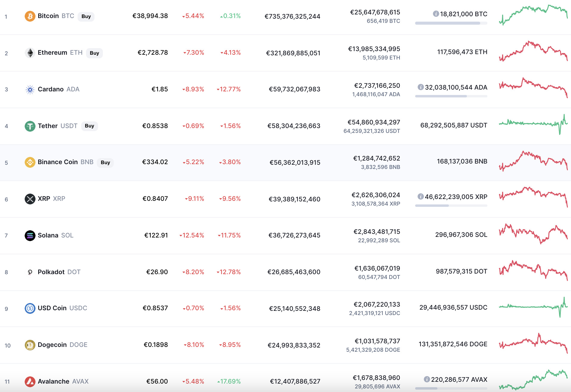Viewport: 571px width, 392px height.
Task: Click the USD Coin logo icon
Action: coord(30,308)
